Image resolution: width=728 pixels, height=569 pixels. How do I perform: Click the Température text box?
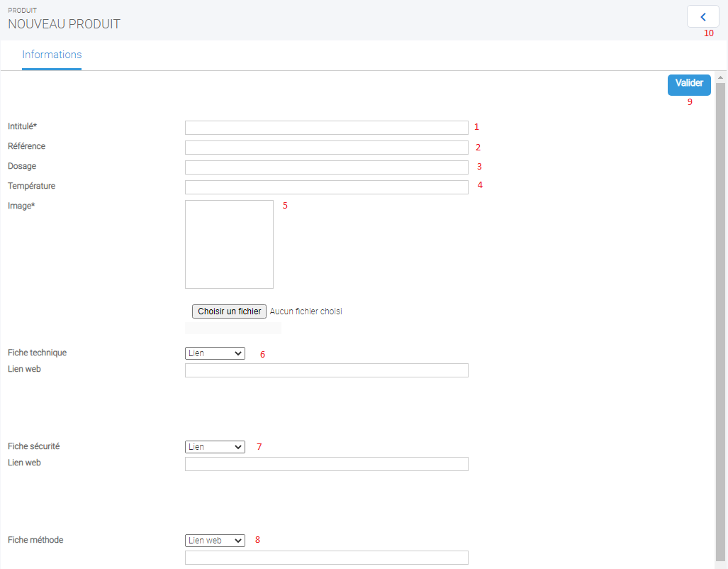click(x=326, y=187)
